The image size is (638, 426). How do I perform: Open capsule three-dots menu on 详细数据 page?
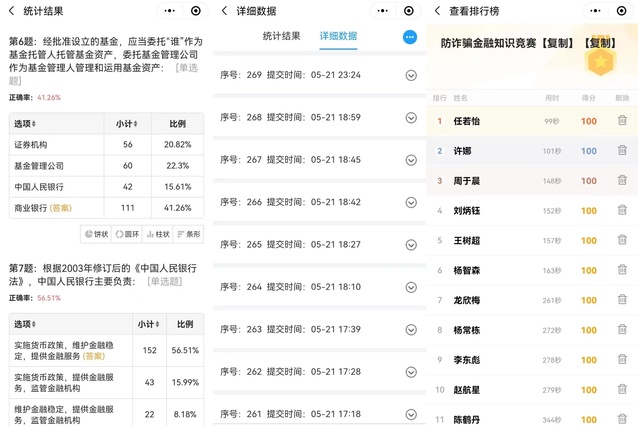coord(359,11)
